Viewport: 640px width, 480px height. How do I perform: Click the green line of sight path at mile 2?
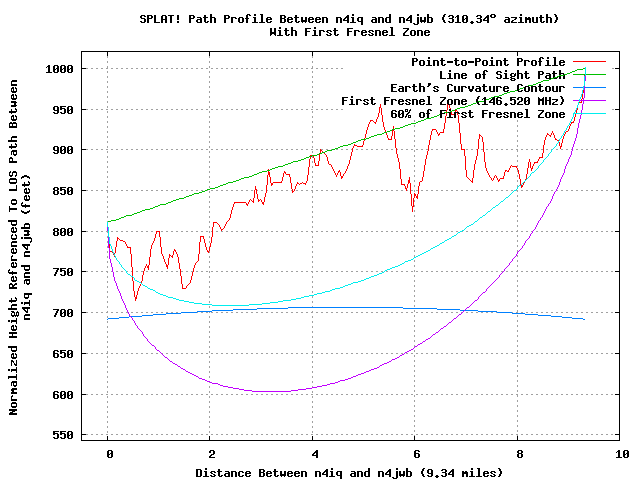coord(210,189)
